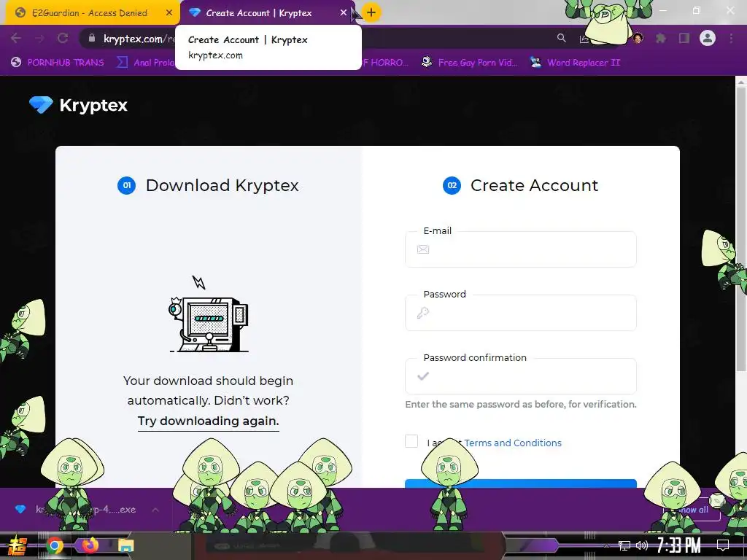
Task: Click the blue submit button below the form
Action: coord(521,484)
